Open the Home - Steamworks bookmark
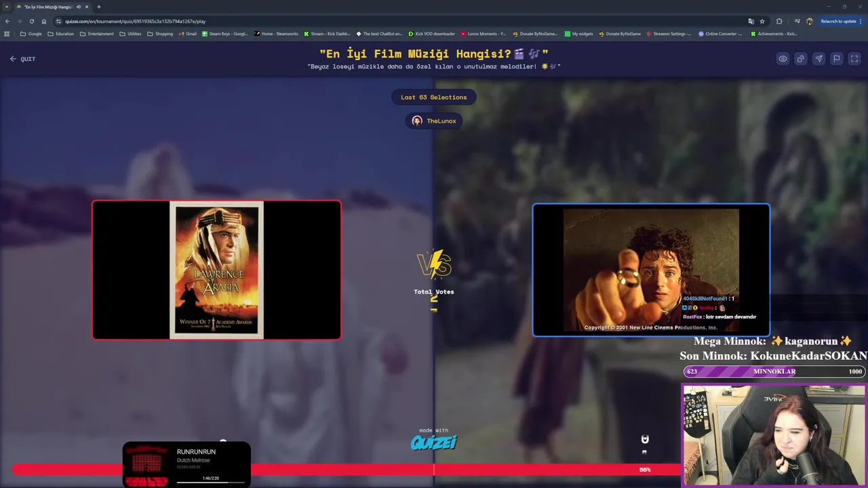Screen dimensions: 868x488 coord(276,34)
